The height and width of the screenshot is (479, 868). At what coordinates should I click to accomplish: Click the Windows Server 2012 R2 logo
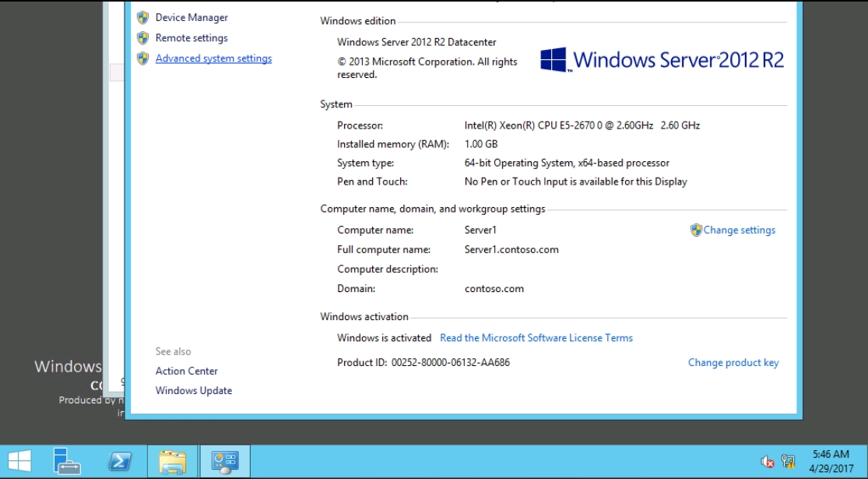(662, 60)
